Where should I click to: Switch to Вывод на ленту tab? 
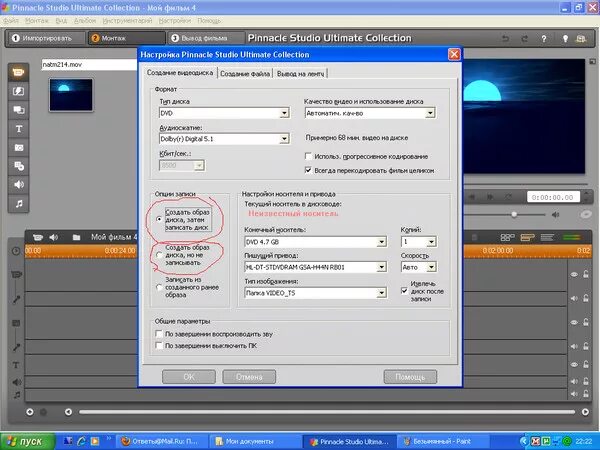300,73
